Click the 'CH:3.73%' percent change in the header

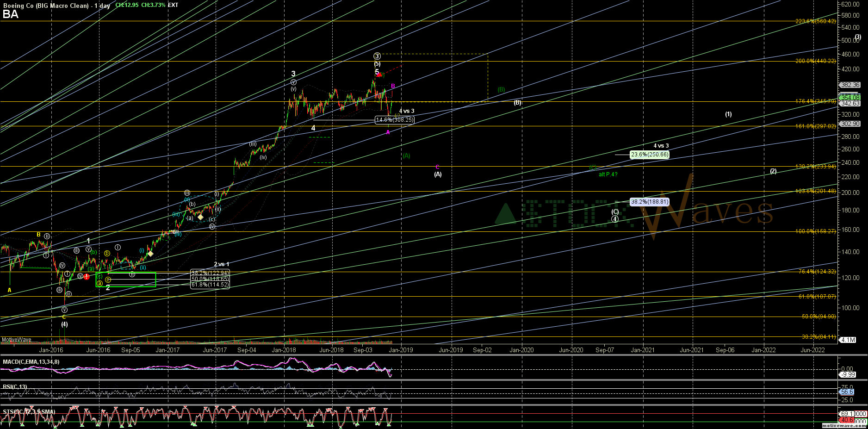click(x=153, y=5)
